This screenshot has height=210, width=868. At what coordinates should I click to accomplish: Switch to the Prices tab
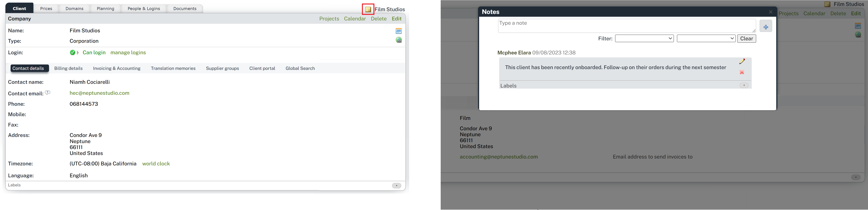pos(46,8)
